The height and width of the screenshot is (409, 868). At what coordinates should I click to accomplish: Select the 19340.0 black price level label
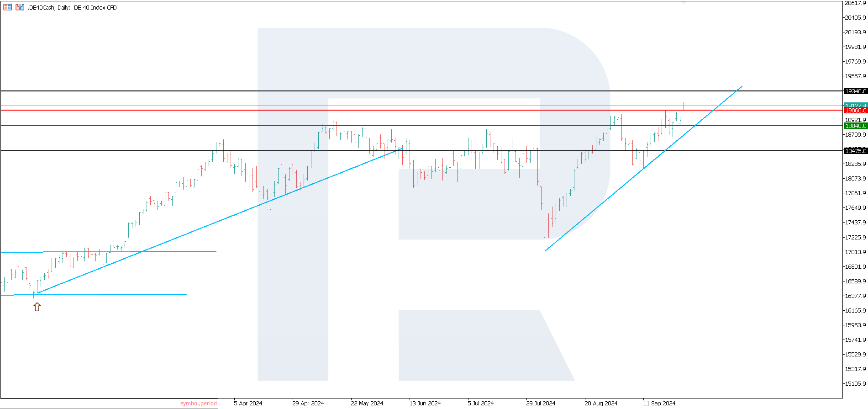[856, 91]
